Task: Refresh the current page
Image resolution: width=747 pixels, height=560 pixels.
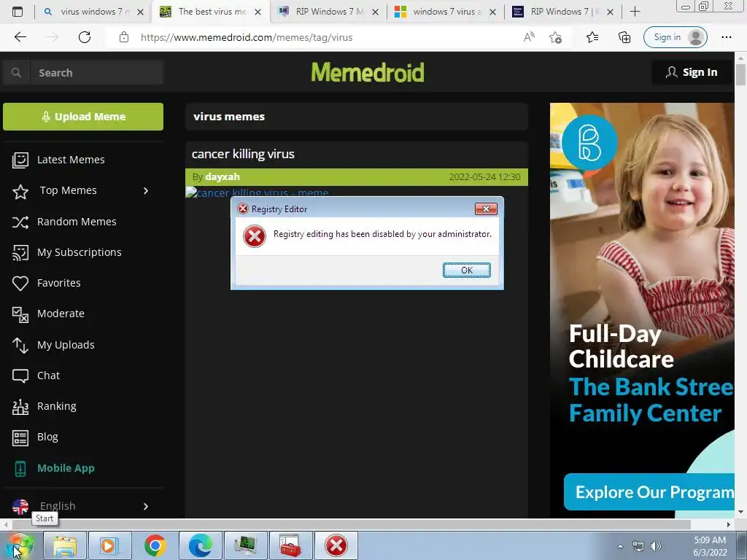Action: (85, 37)
